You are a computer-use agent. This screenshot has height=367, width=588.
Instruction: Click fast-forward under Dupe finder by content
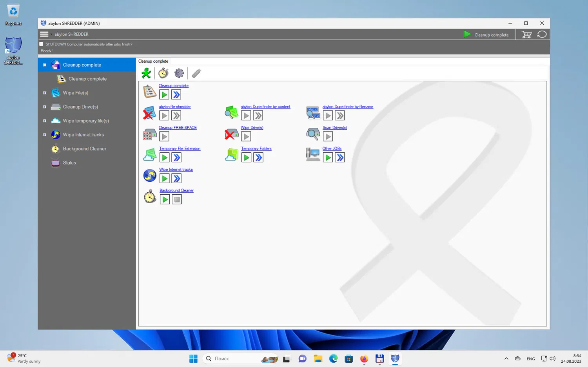258,116
